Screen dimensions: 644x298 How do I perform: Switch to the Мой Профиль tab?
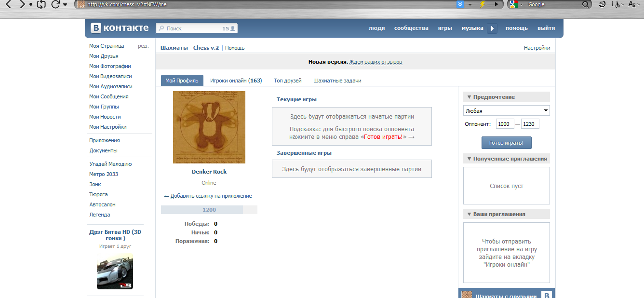(182, 81)
